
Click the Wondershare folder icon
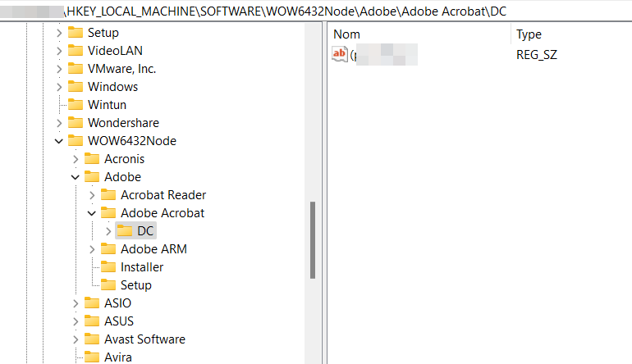[x=76, y=122]
